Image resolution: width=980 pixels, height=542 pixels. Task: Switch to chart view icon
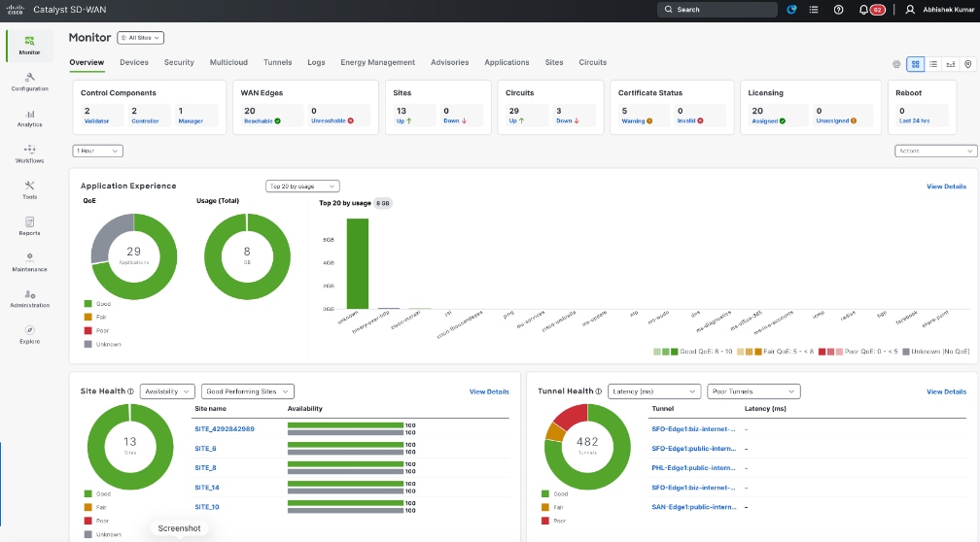[x=951, y=64]
